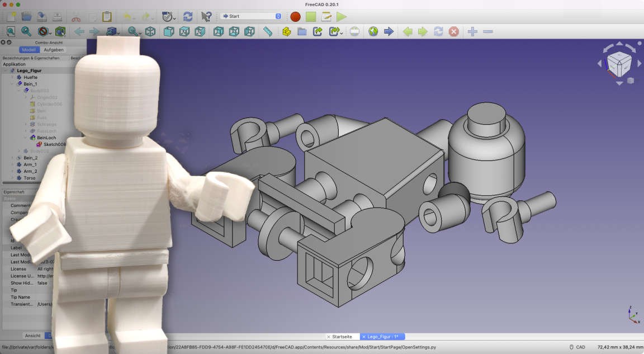Set the right view

(200, 32)
